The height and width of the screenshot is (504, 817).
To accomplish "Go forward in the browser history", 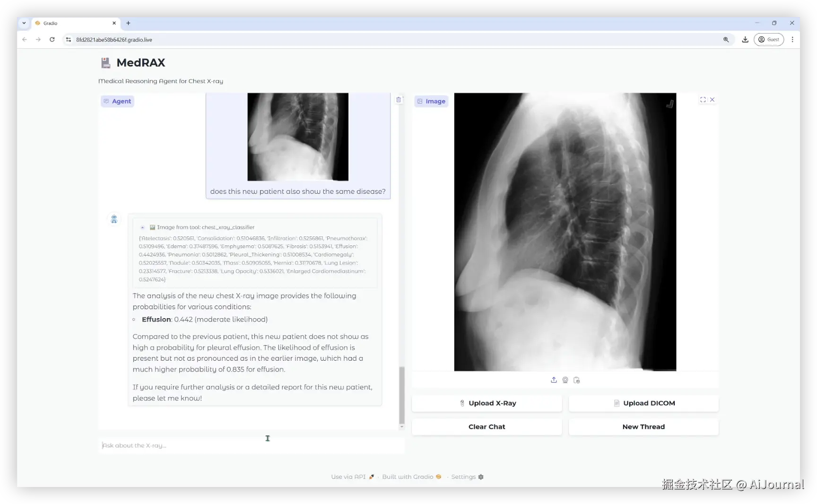I will 38,40.
